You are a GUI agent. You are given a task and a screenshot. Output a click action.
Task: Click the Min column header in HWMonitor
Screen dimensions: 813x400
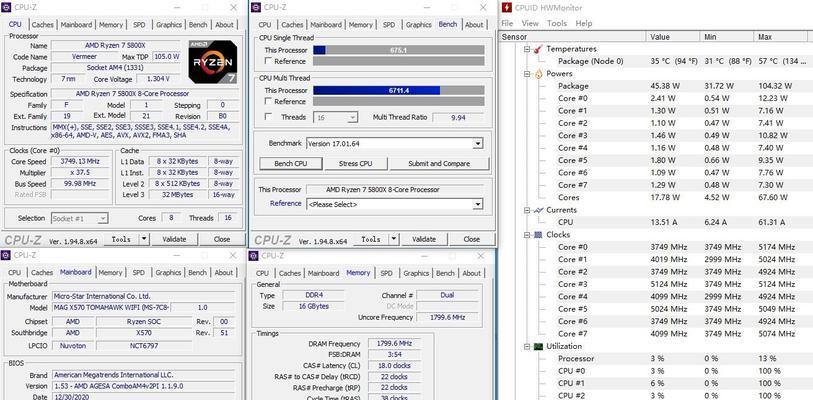(727, 37)
